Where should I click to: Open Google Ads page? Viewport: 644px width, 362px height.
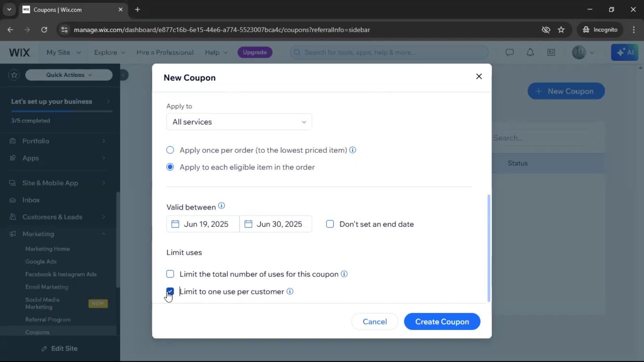pyautogui.click(x=41, y=261)
